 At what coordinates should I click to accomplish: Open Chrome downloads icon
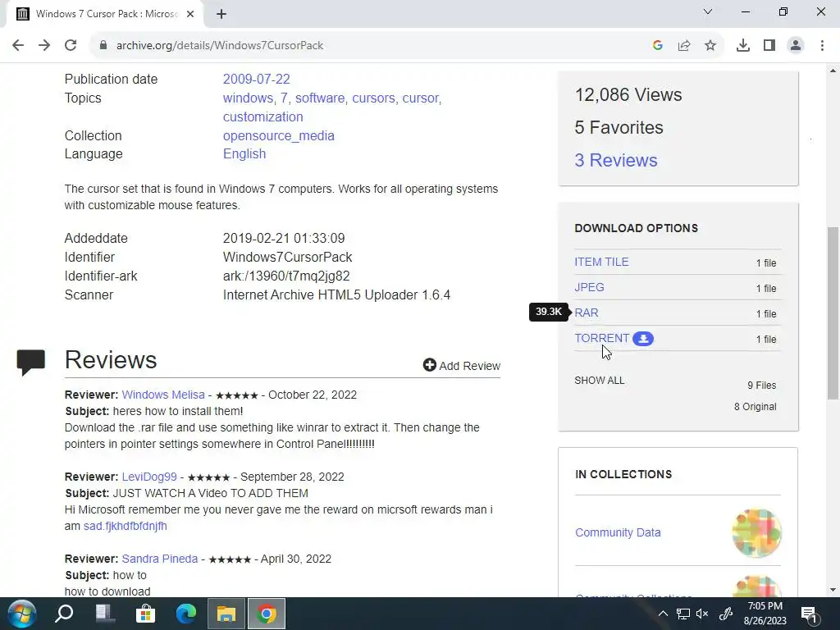coord(743,46)
